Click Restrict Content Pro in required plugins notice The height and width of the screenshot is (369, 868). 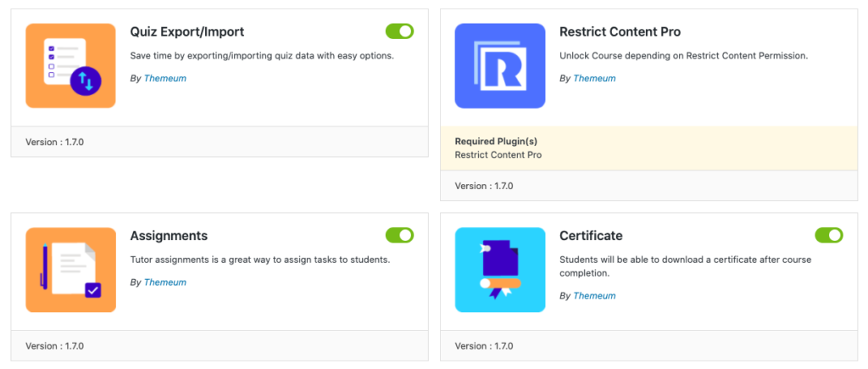498,155
